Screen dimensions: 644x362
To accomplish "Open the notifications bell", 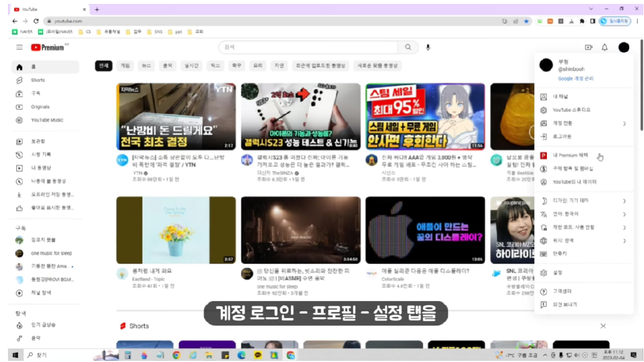I will (604, 47).
